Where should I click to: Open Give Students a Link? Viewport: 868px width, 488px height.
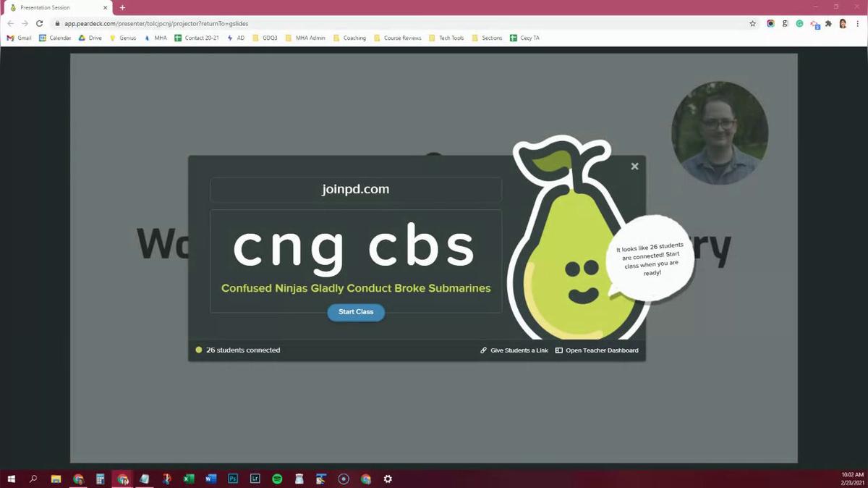[514, 350]
